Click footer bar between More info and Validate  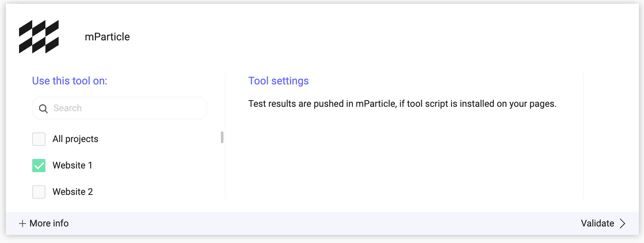pos(322,224)
